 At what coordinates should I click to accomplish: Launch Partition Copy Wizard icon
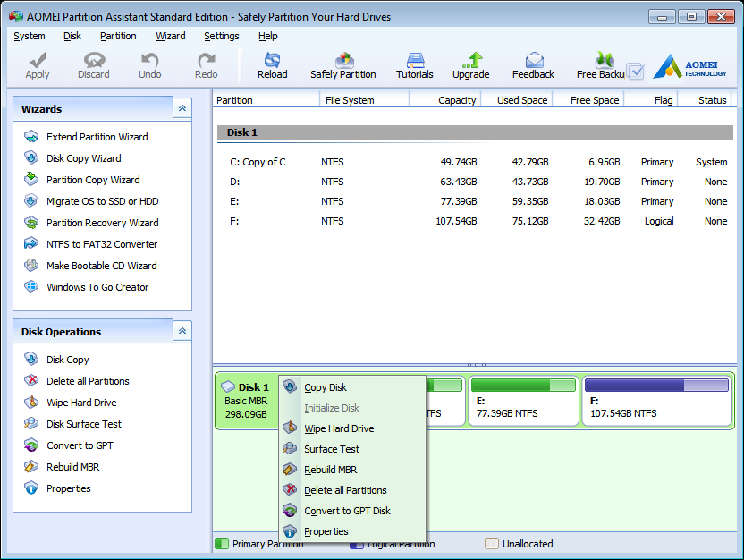pos(31,180)
